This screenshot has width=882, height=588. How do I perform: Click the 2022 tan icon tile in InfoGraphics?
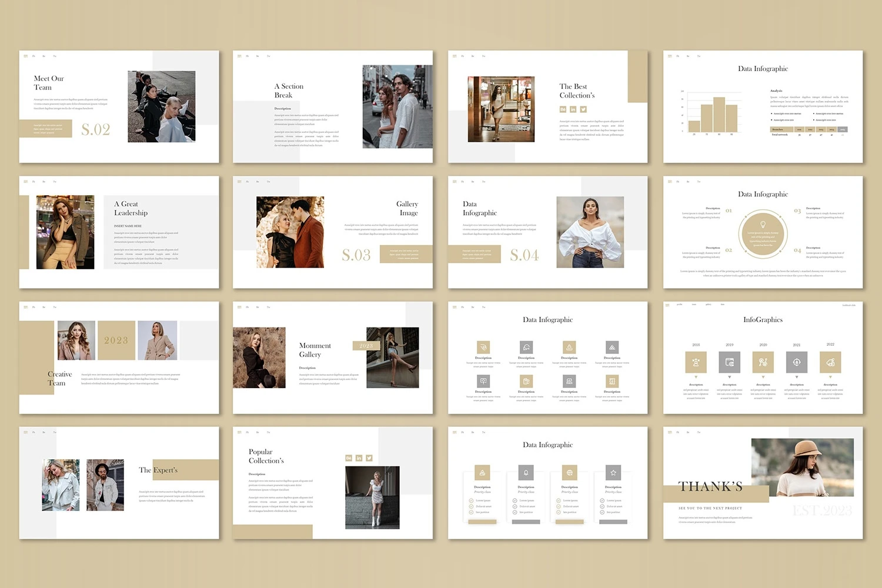tap(830, 362)
